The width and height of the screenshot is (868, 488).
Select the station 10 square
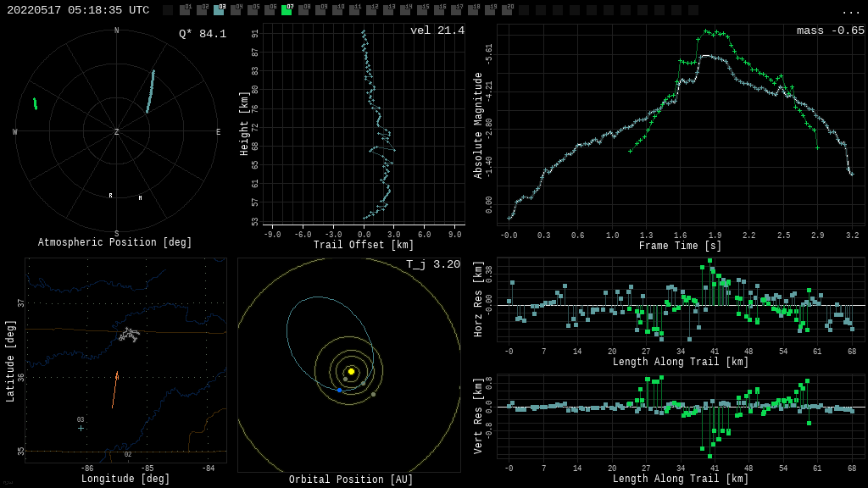tap(337, 10)
